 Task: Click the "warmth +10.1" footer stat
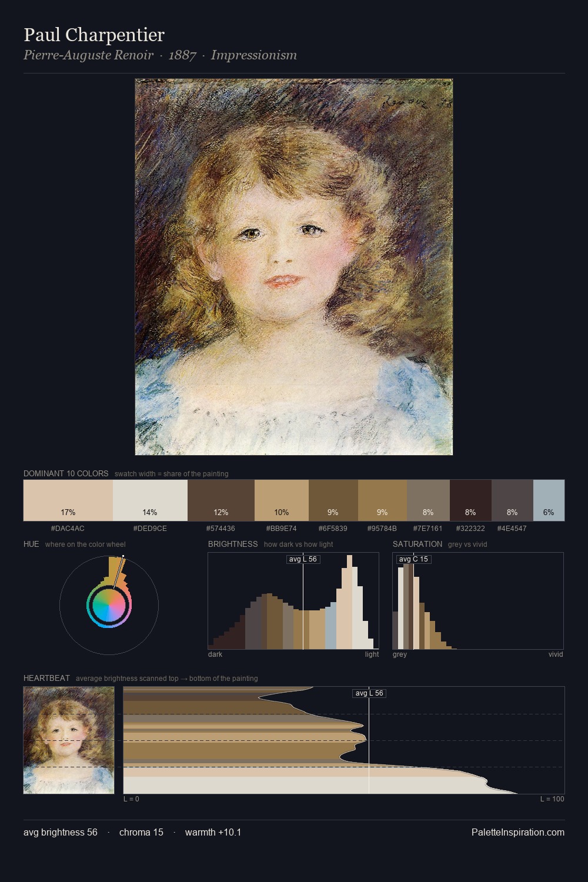point(213,832)
